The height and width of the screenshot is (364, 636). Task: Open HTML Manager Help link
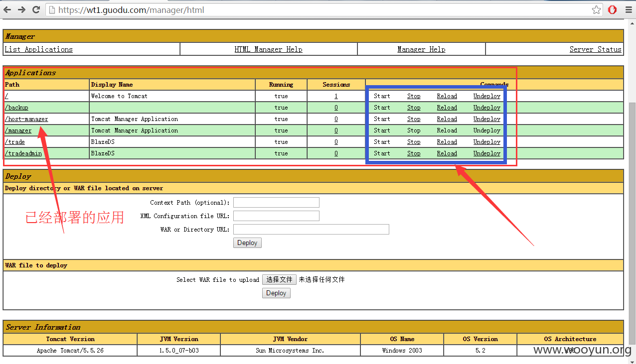tap(268, 49)
